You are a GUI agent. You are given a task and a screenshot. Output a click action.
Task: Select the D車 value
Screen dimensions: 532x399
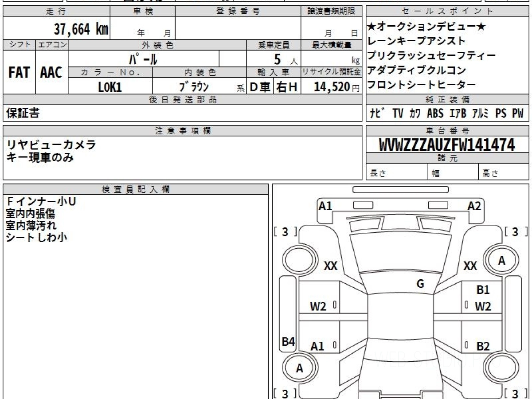(260, 87)
